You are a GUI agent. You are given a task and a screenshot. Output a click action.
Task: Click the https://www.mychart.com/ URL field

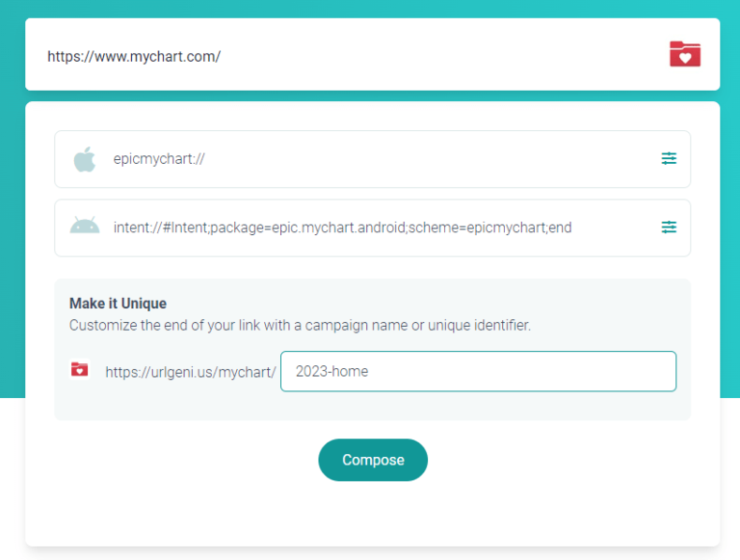[373, 54]
